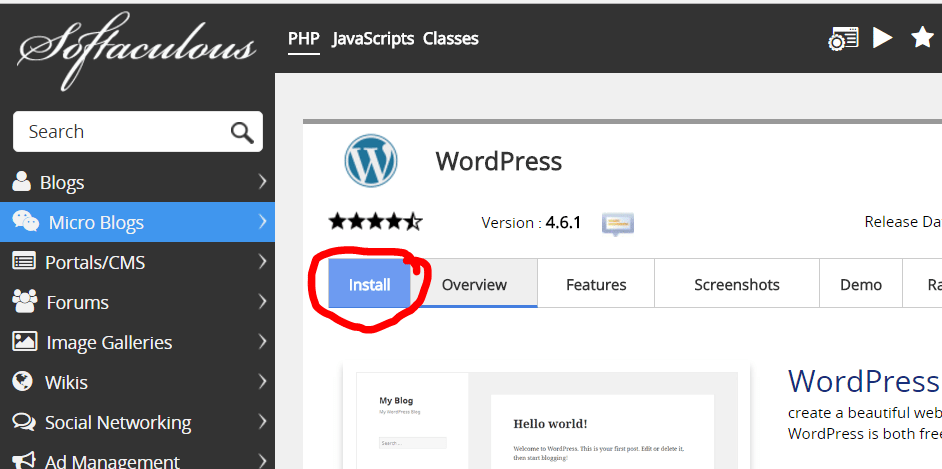
Task: Expand the Wikis chevron
Action: pos(263,381)
